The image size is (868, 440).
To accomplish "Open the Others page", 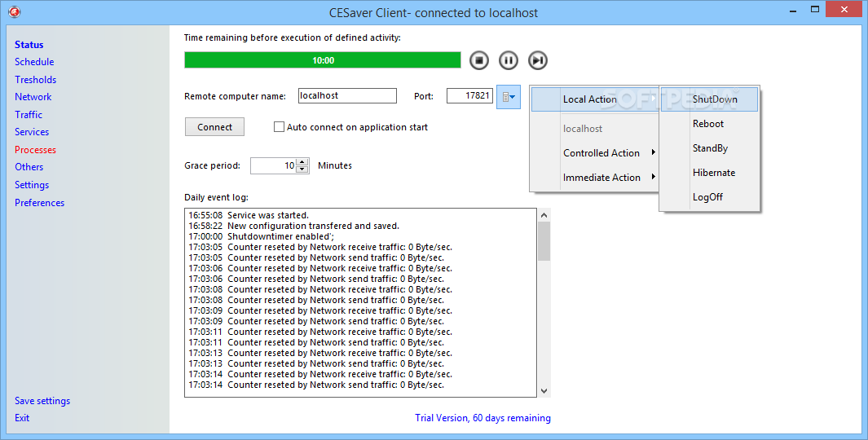I will tap(29, 166).
